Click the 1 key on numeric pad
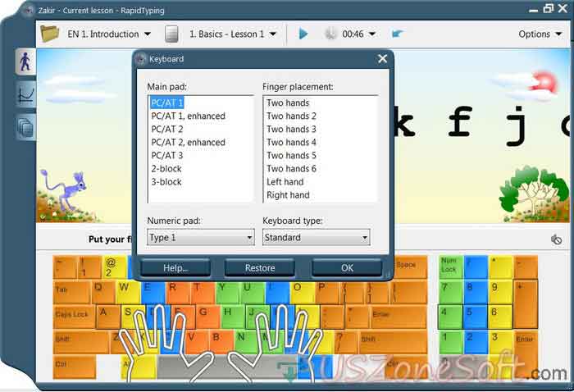574x392 pixels. (x=451, y=342)
